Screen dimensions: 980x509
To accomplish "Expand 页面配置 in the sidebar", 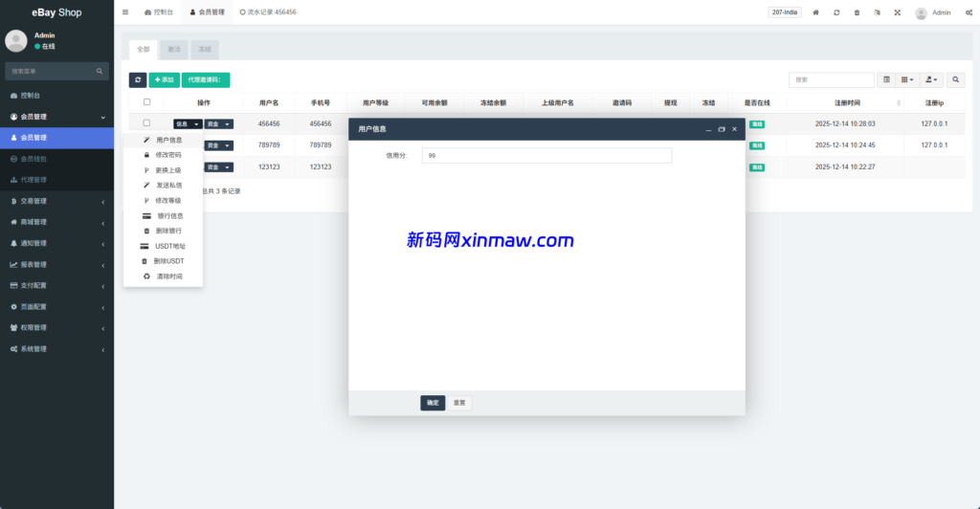I will coord(56,307).
